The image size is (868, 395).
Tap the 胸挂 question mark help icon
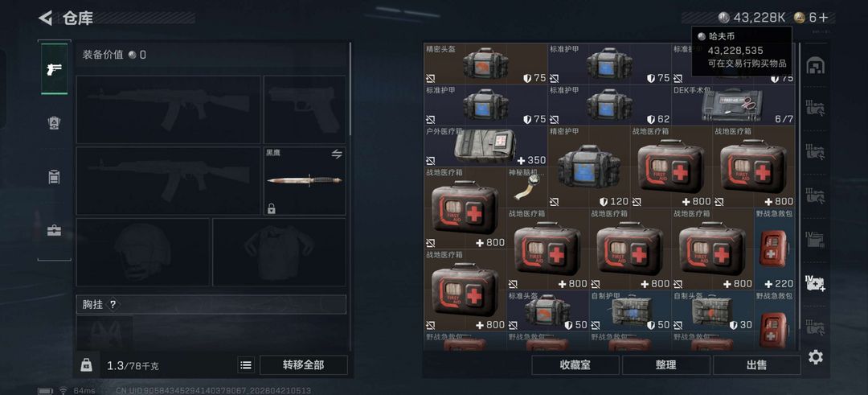(113, 305)
